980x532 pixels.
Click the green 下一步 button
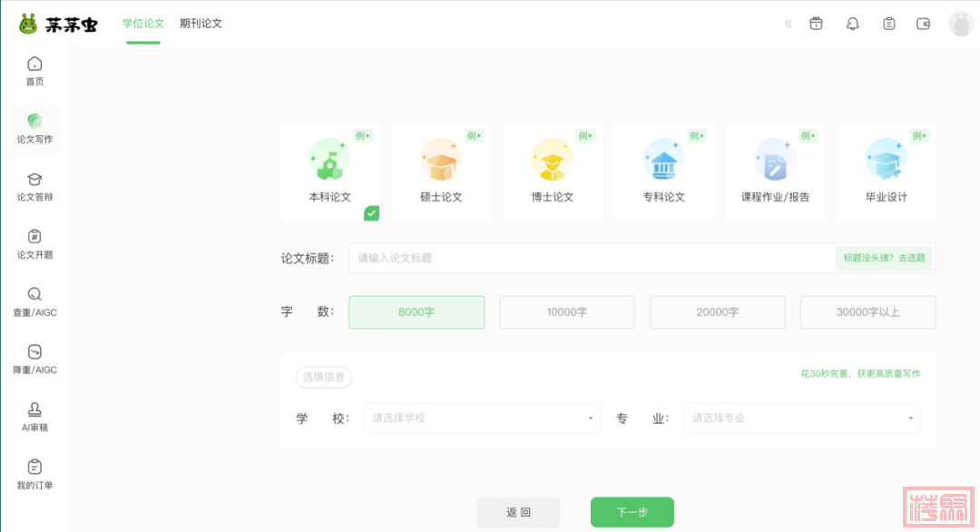point(632,512)
